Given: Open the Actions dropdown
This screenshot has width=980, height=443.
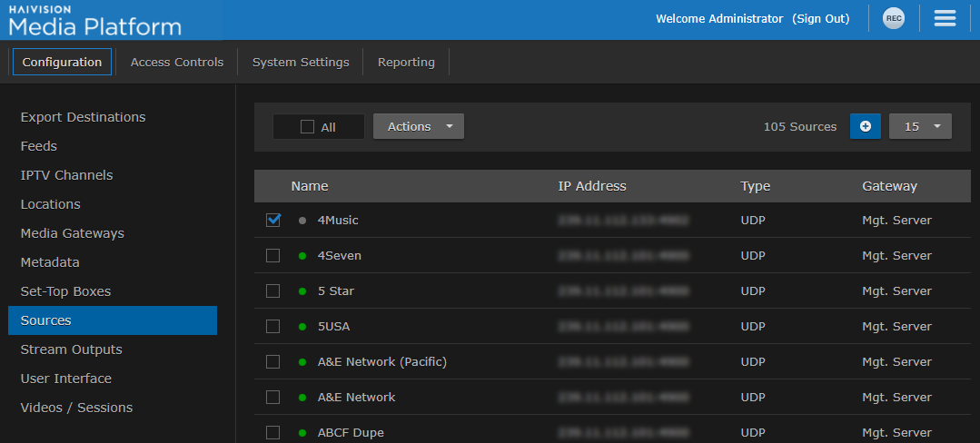Looking at the screenshot, I should 418,126.
